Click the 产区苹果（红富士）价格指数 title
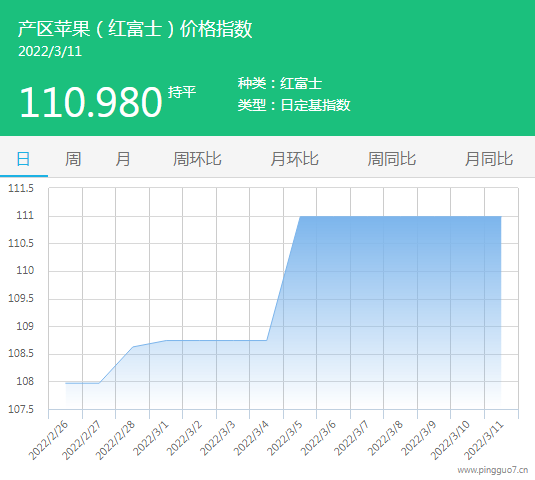The height and width of the screenshot is (480, 535). click(135, 29)
